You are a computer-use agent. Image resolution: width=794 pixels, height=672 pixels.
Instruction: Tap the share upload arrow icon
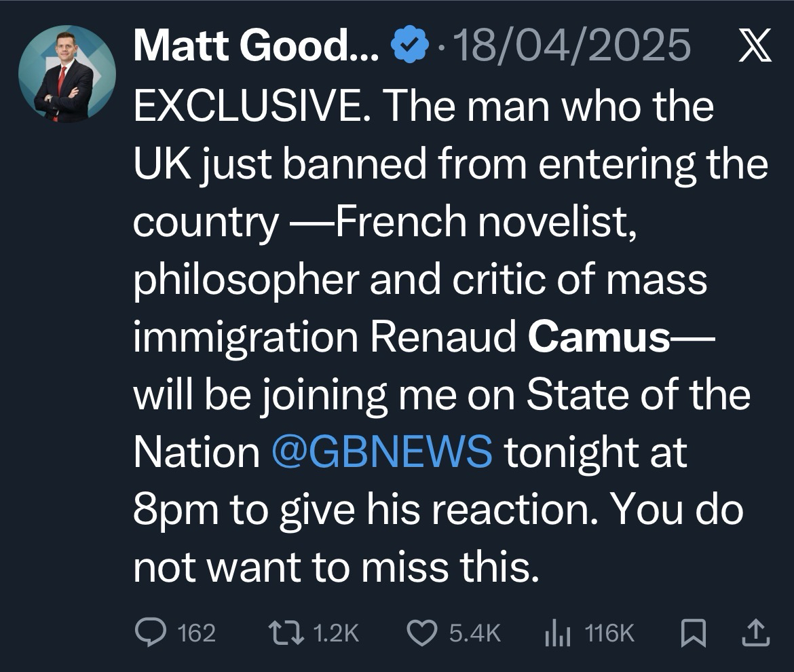coord(755,633)
